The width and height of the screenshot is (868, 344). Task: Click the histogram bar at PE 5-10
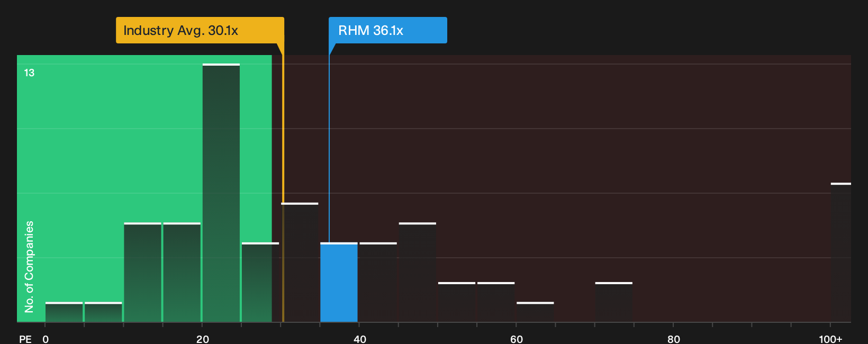(x=103, y=312)
